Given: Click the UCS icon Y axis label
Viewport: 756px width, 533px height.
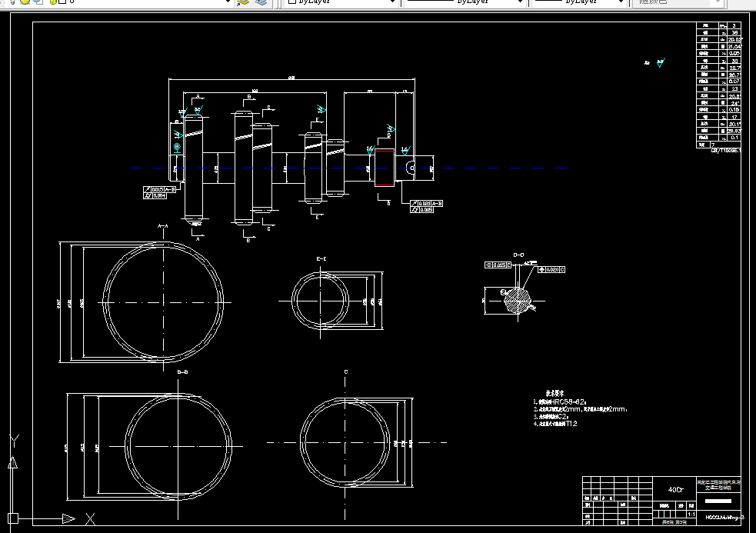Looking at the screenshot, I should (x=15, y=441).
